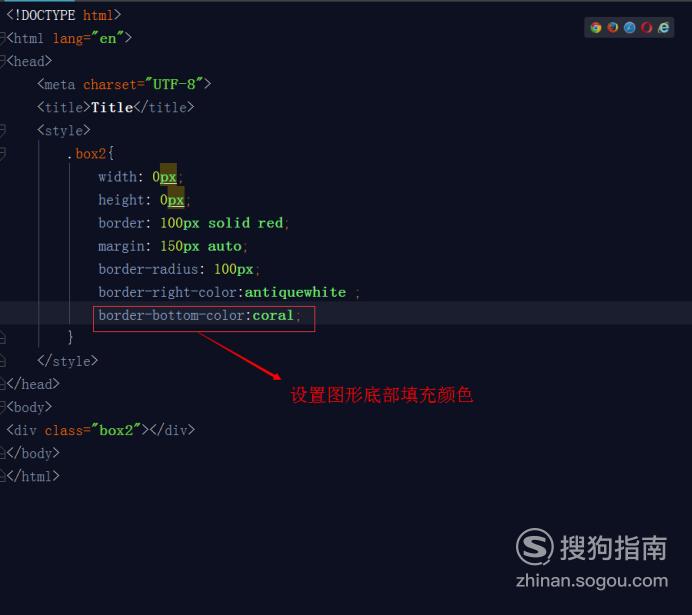Collapse the <head> block fold marker

tap(3, 61)
